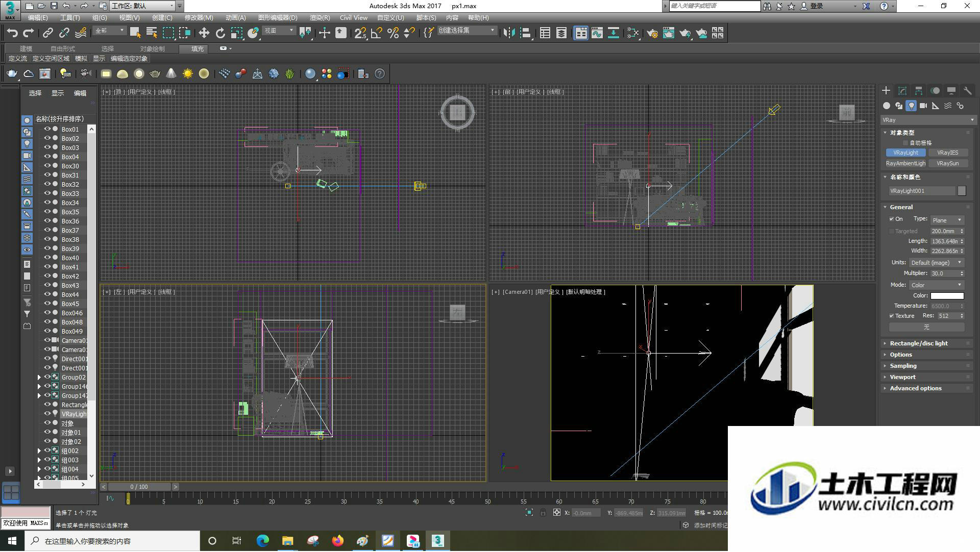Toggle the 自动栅格 checkbox
980x552 pixels.
tap(906, 143)
